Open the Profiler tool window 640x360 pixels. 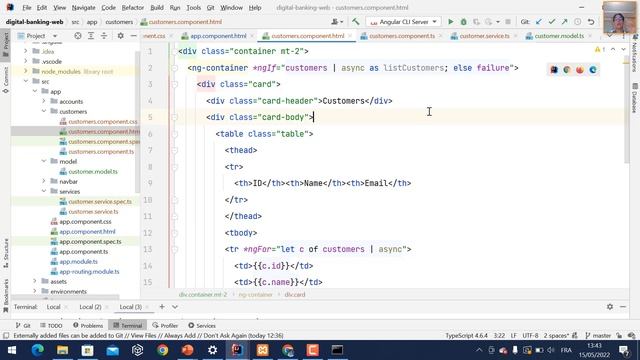coord(165,325)
